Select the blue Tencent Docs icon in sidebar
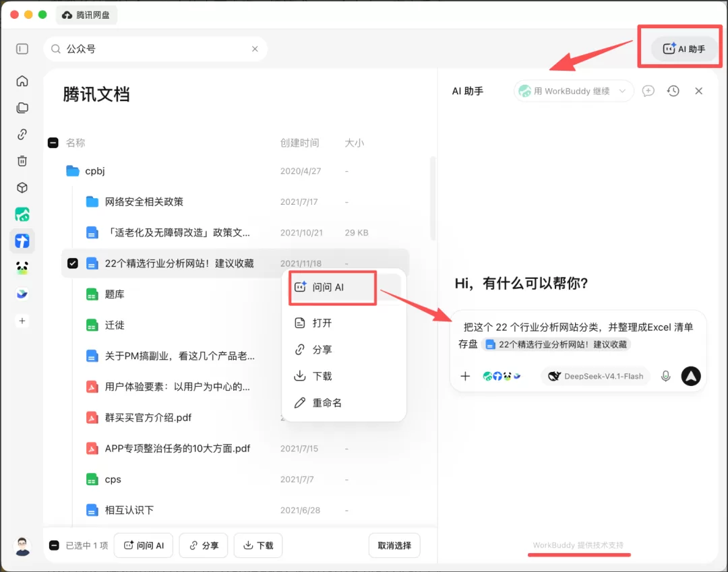 pos(22,241)
